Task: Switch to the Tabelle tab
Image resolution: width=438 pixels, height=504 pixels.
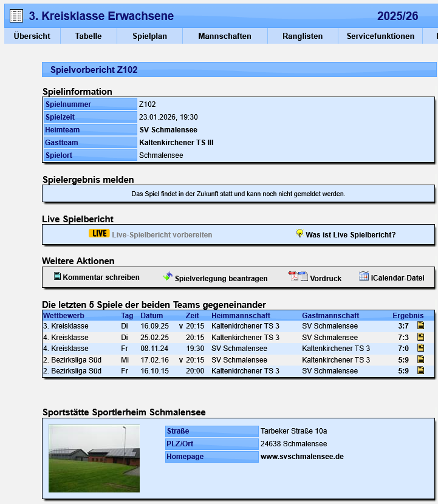Action: (89, 36)
